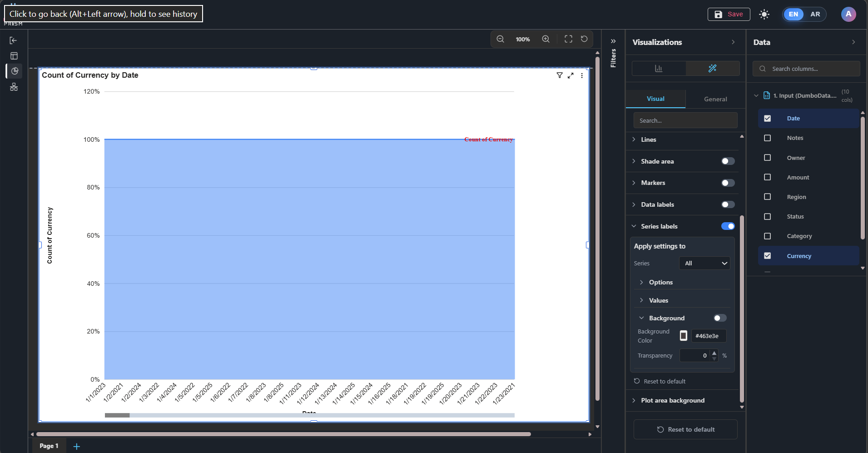868x453 pixels.
Task: Select the Page 1 tab
Action: 49,446
